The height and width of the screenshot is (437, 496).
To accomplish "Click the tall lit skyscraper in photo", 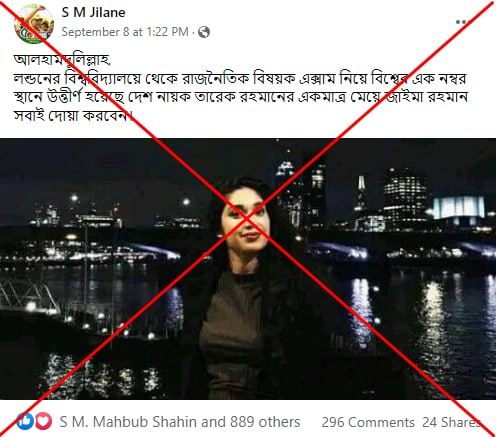I will pos(405,195).
